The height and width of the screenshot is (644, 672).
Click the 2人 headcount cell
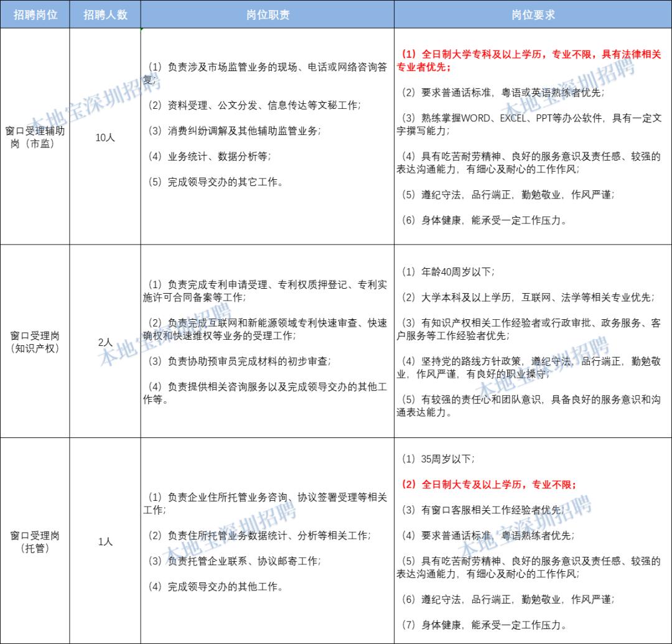[105, 342]
